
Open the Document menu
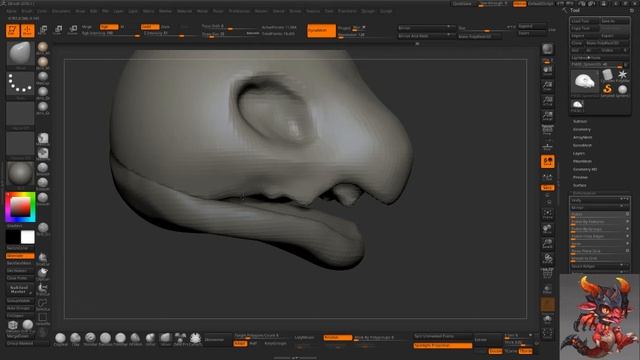pyautogui.click(x=61, y=11)
